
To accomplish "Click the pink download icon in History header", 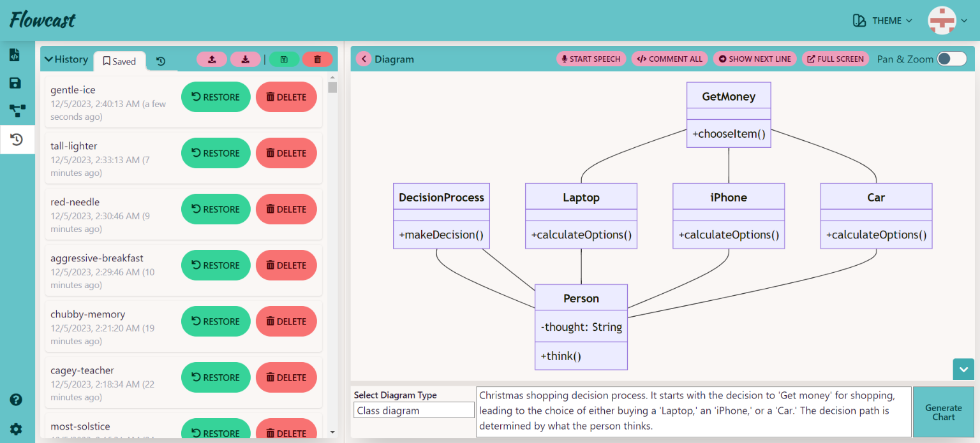I will pos(246,59).
